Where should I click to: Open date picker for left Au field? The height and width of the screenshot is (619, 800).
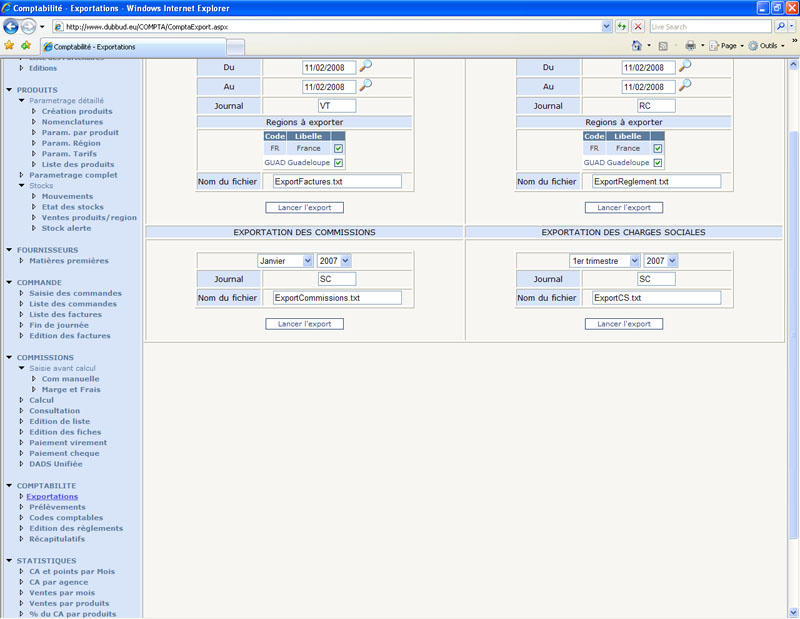coord(366,86)
